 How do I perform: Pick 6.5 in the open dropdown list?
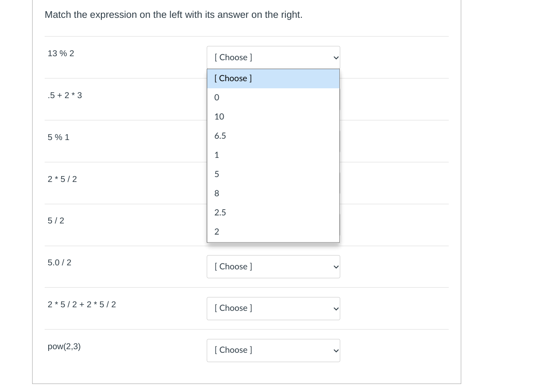[x=273, y=136]
